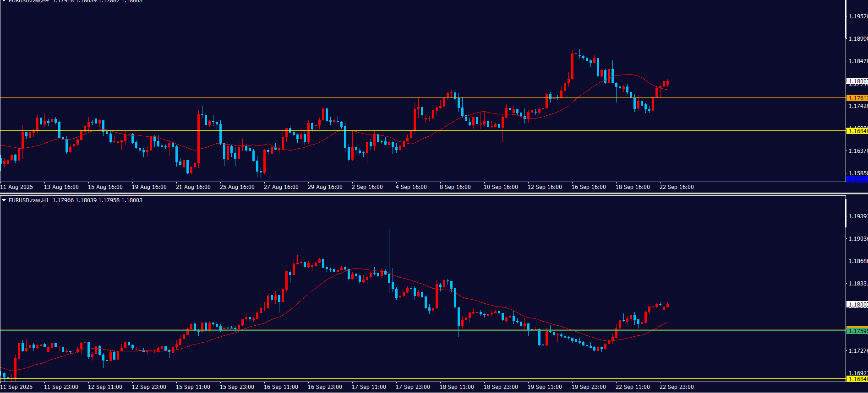
Task: Click the EURUSD.raw,H4 title at top
Action: (28, 1)
